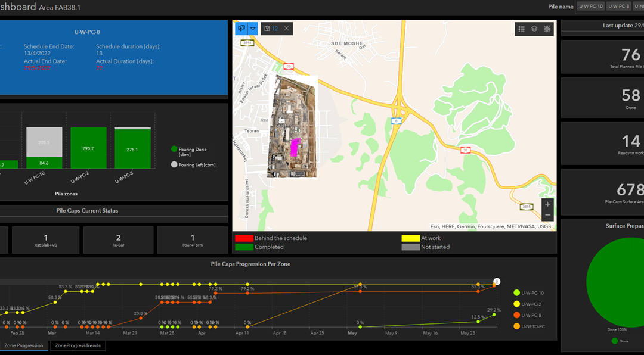Click the green Completed legend swatch
Viewport: 644px width, 355px height.
click(243, 247)
